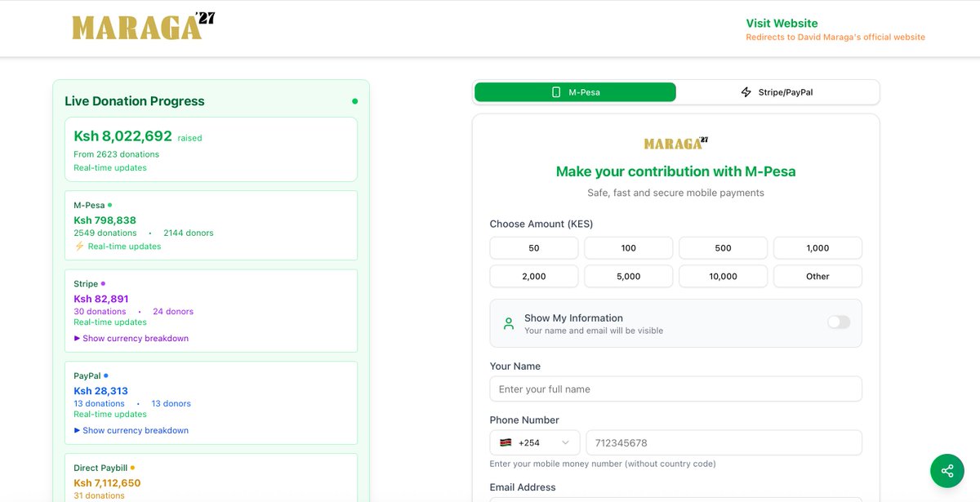980x502 pixels.
Task: Click the Ksh 8,022,692 total raised
Action: click(x=123, y=136)
